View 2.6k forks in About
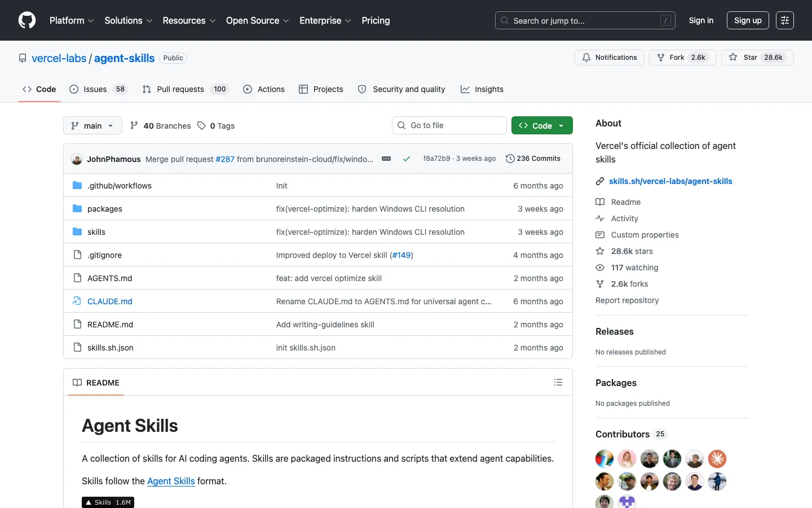The image size is (812, 508). pyautogui.click(x=622, y=284)
